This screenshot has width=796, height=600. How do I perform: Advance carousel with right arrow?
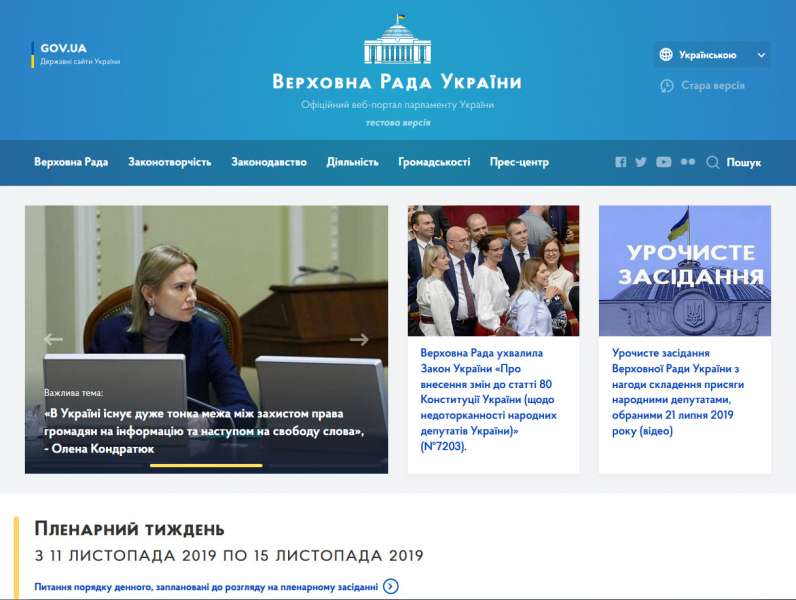359,339
